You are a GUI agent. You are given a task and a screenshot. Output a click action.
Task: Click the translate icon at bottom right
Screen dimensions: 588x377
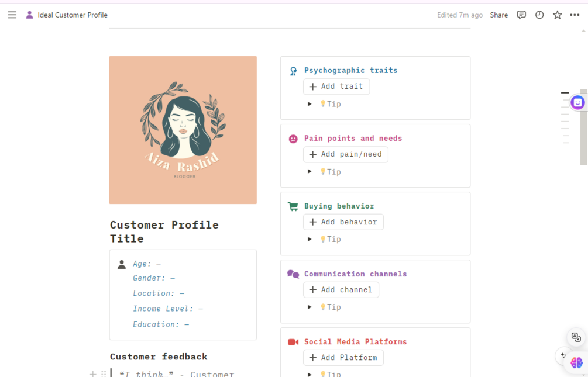coord(576,337)
